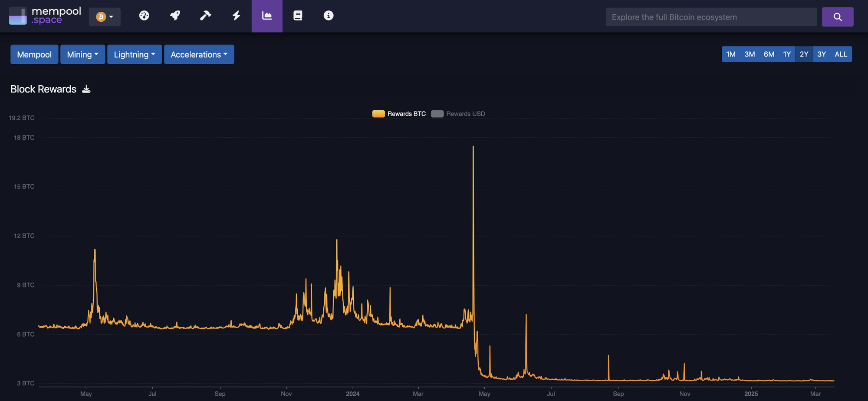The image size is (868, 401).
Task: Click the magnifier search button
Action: coord(837,17)
